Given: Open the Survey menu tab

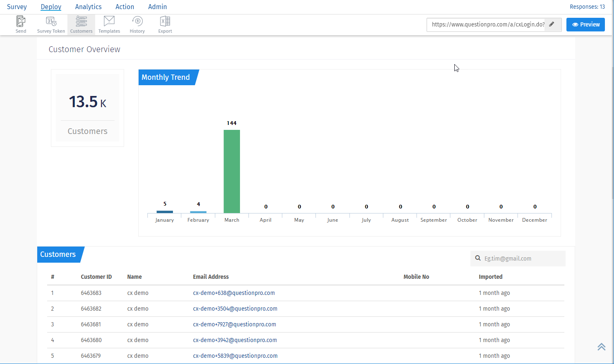Looking at the screenshot, I should 17,7.
